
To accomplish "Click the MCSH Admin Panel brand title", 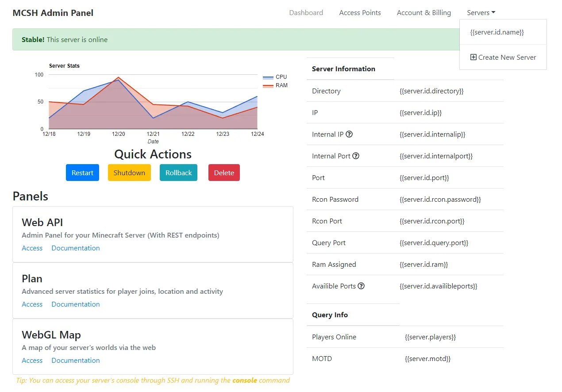I will click(x=53, y=13).
